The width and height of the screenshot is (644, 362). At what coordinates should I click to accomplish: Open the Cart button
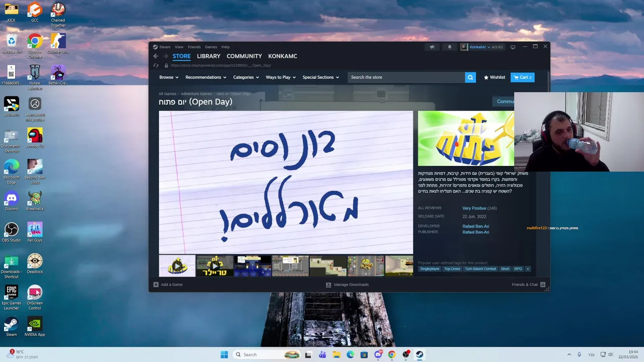tap(522, 77)
